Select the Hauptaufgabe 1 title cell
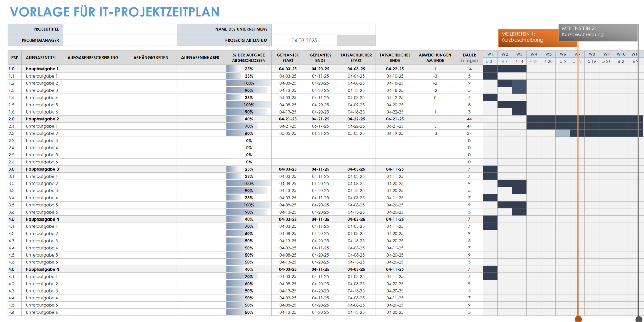This screenshot has height=322, width=644. [x=42, y=69]
